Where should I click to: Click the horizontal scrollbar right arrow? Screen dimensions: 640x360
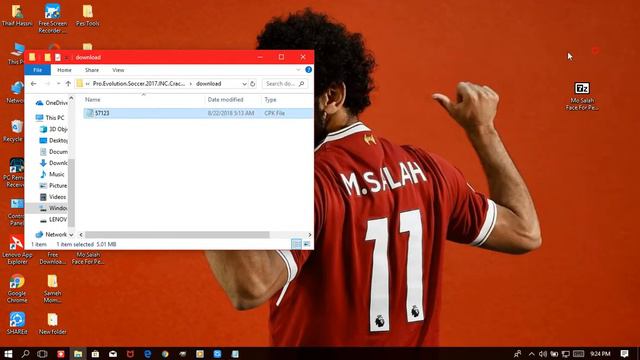pyautogui.click(x=310, y=235)
